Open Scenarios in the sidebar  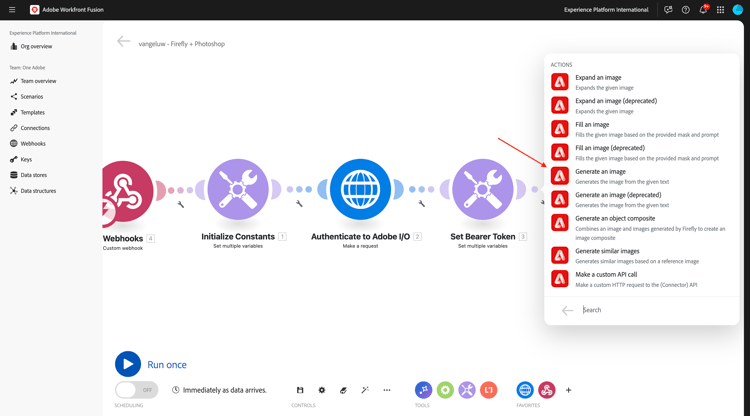tap(27, 97)
